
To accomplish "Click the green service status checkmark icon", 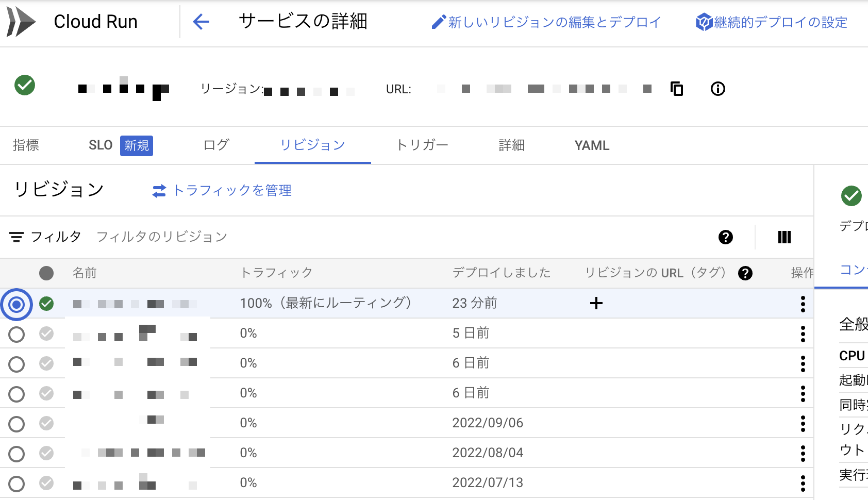I will [25, 85].
